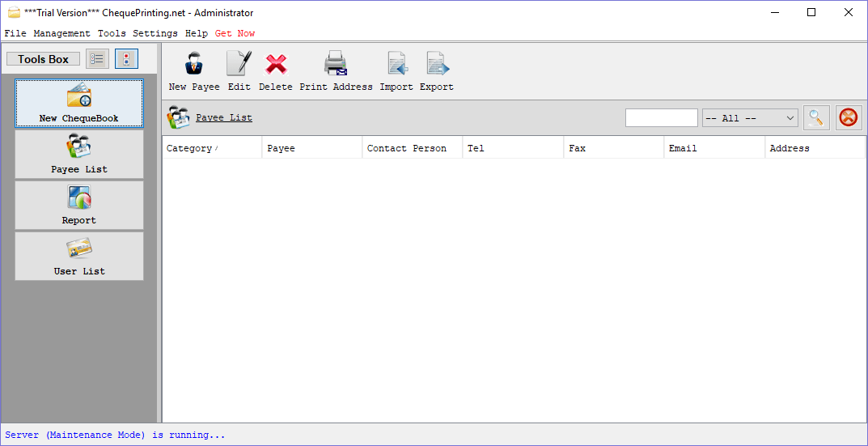This screenshot has width=868, height=446.
Task: Sort by the Payee column header
Action: click(312, 148)
